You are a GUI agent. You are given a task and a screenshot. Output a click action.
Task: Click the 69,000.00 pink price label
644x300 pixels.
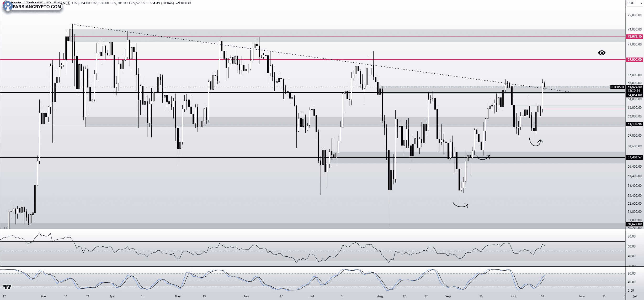(635, 60)
